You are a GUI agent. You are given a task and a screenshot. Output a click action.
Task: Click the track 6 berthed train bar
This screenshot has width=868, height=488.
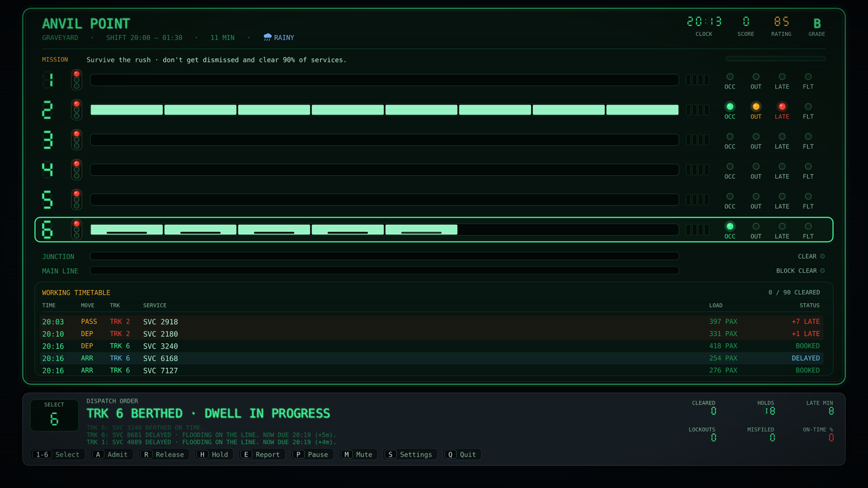point(274,229)
